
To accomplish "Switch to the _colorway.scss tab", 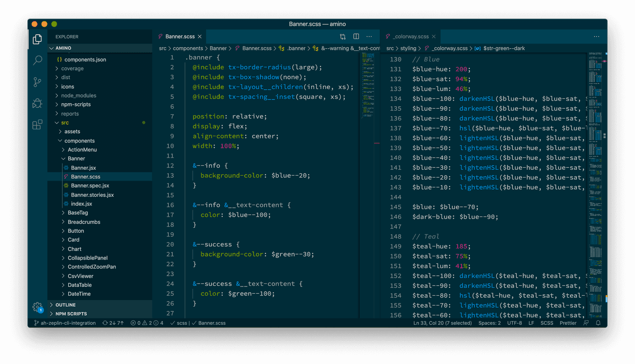I will click(410, 37).
